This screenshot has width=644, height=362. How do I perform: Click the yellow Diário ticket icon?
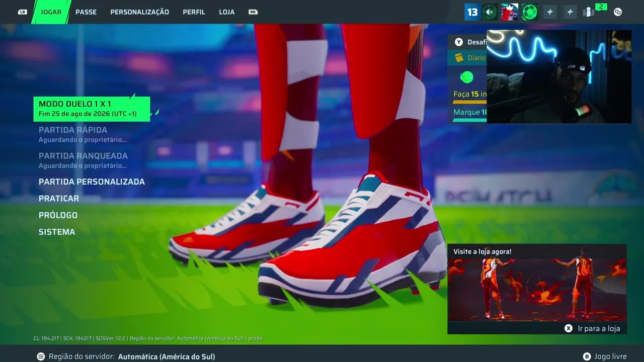pyautogui.click(x=459, y=58)
